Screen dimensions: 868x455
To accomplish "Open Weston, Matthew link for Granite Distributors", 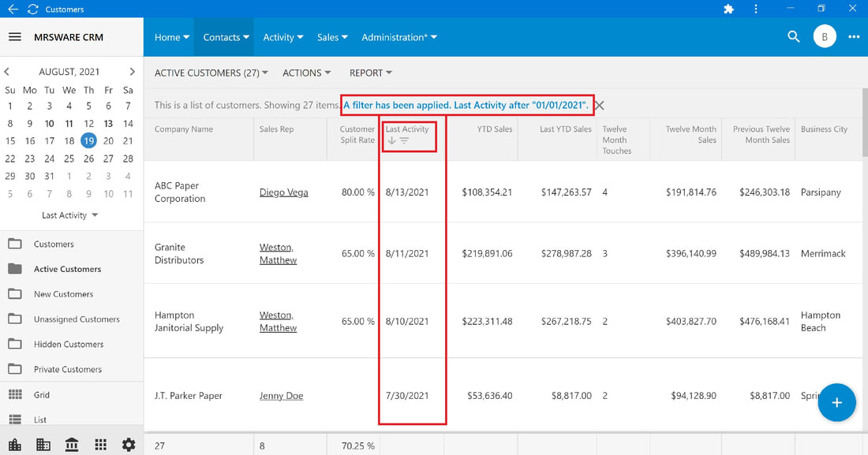I will coord(278,253).
